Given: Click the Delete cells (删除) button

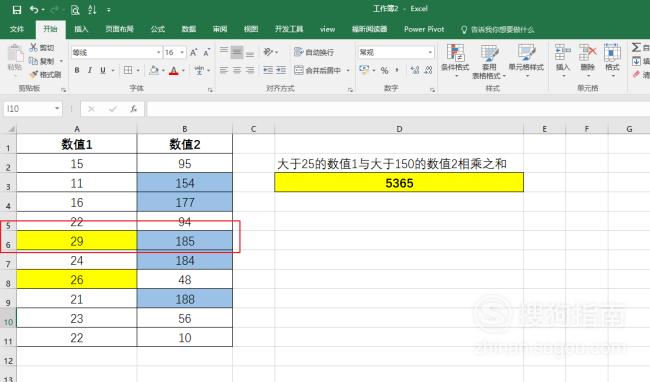Looking at the screenshot, I should 587,60.
